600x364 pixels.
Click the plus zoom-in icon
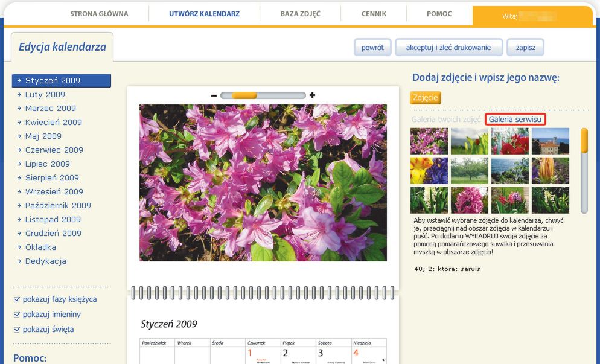[x=312, y=95]
